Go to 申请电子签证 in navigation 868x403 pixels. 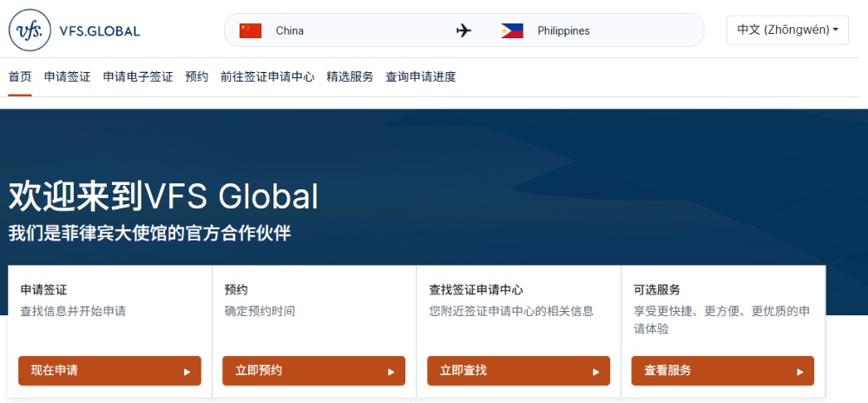pyautogui.click(x=138, y=76)
